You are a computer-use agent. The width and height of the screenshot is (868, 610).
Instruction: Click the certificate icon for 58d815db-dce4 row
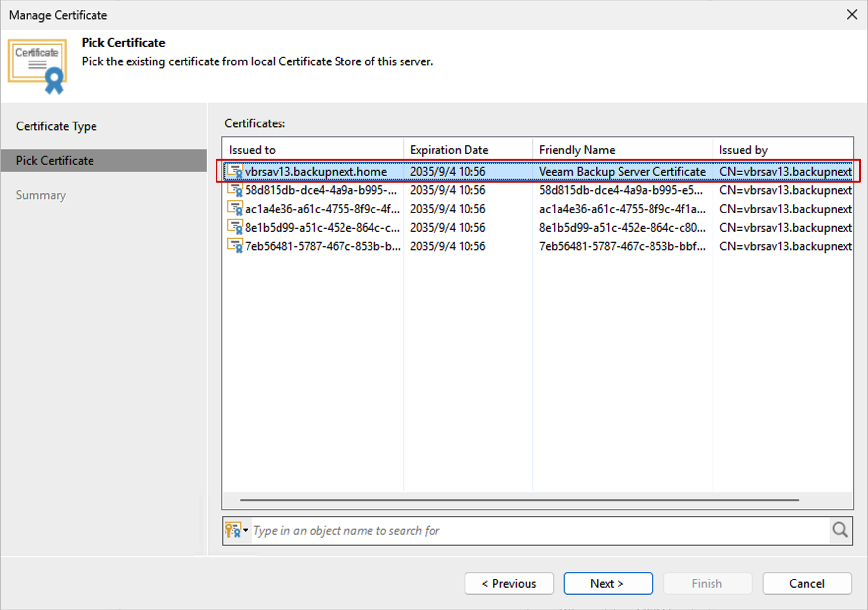pos(235,190)
